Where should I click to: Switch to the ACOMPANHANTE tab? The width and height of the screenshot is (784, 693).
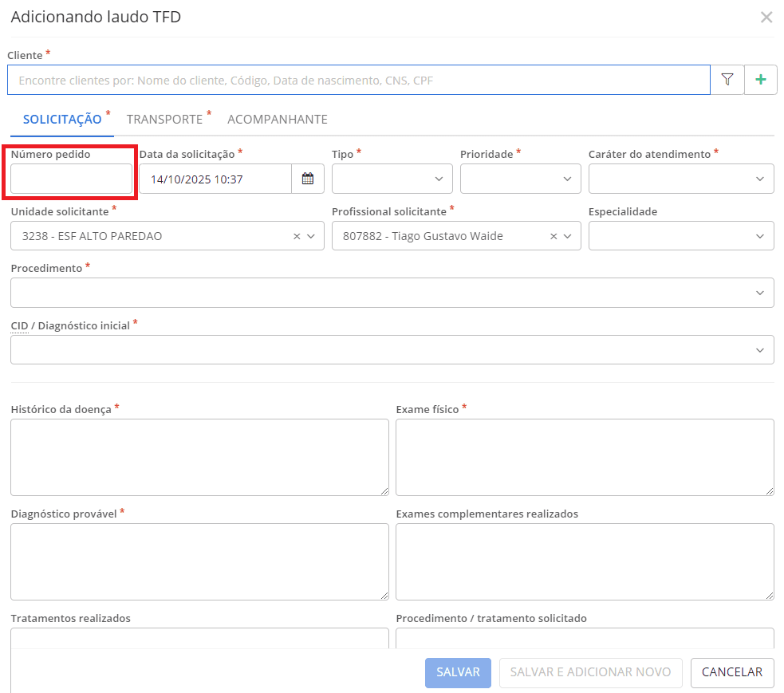(x=277, y=120)
